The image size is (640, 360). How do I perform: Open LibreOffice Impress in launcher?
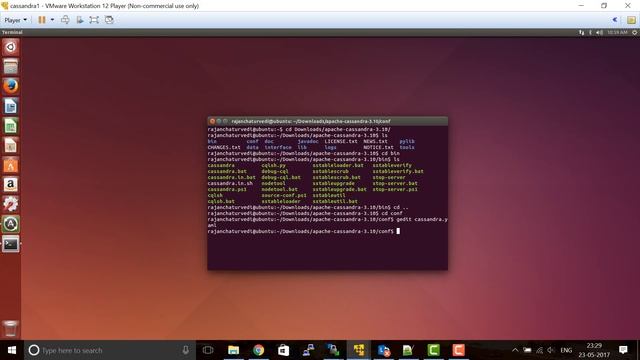click(x=11, y=145)
